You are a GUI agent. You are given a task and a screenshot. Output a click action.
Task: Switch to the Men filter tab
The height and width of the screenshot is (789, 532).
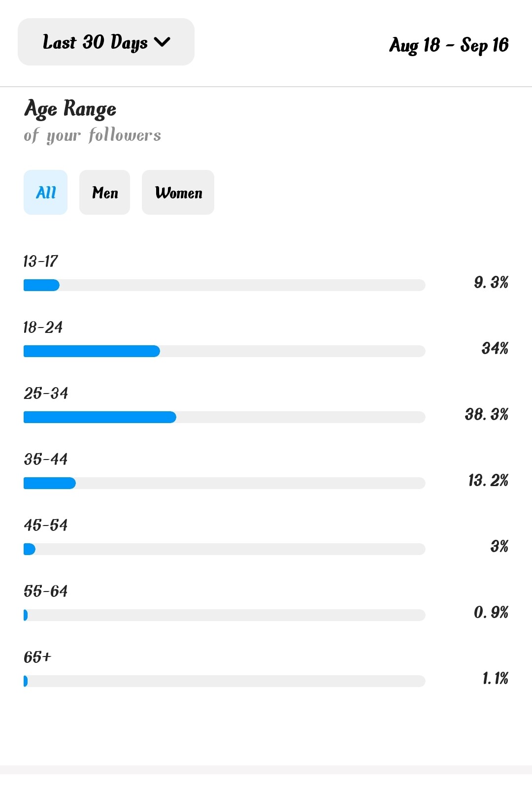104,192
